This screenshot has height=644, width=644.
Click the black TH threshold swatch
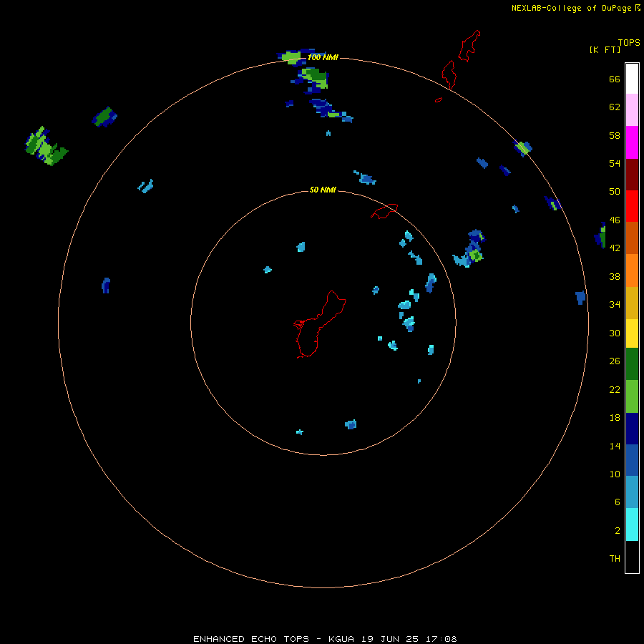[632, 557]
